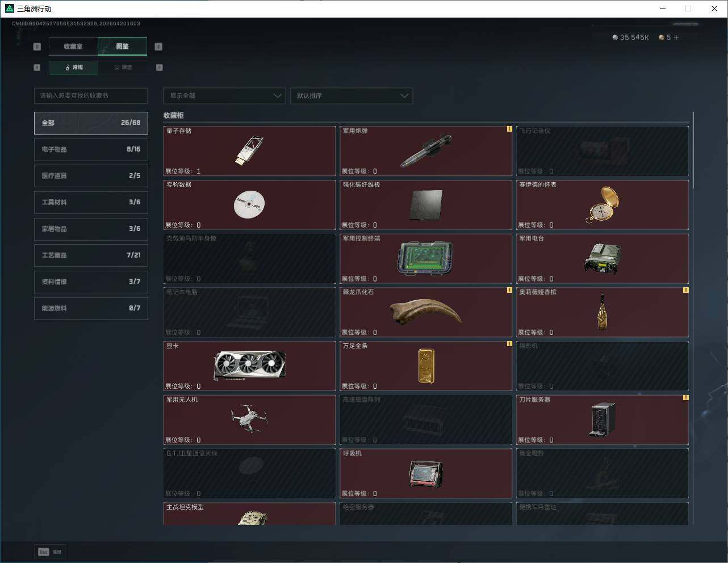Select the 主战坦克模型 tank model
Image resolution: width=728 pixels, height=563 pixels.
click(249, 514)
